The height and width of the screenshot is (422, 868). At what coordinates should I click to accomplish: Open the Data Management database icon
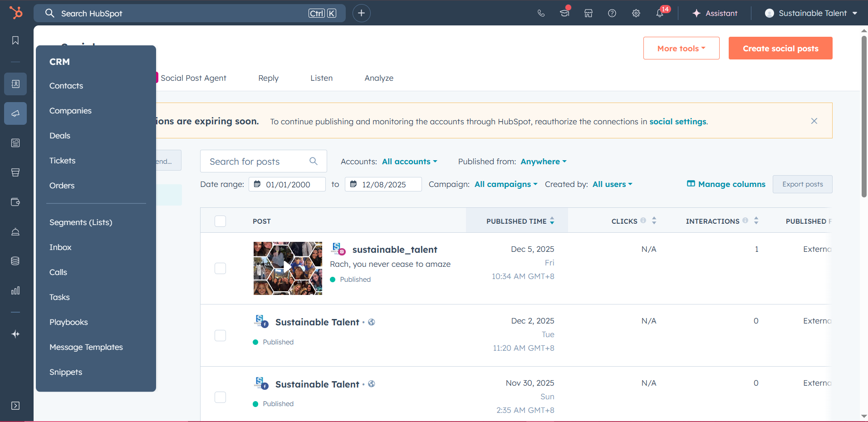point(15,261)
